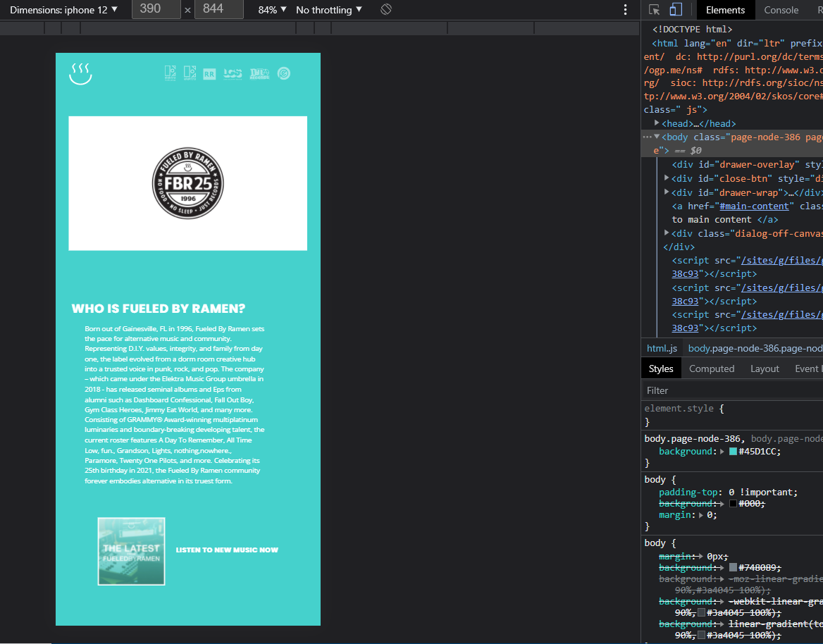
Task: Switch to the Elements tab
Action: click(725, 10)
